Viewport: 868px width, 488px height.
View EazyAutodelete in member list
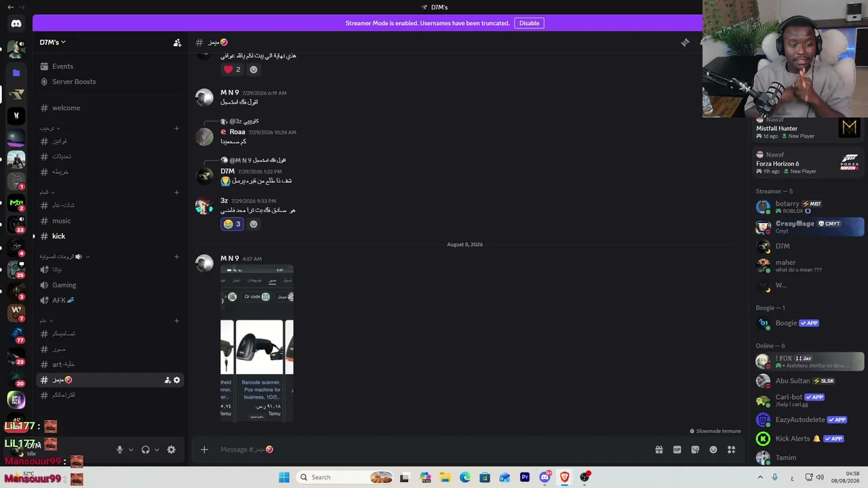(810, 420)
